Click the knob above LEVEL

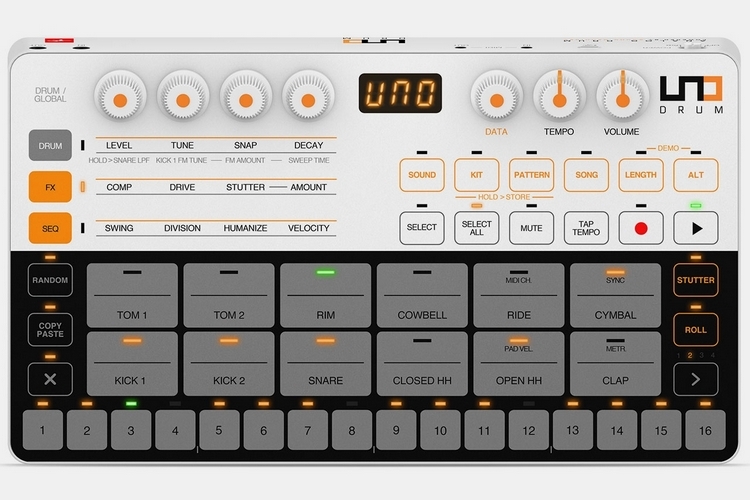(120, 96)
